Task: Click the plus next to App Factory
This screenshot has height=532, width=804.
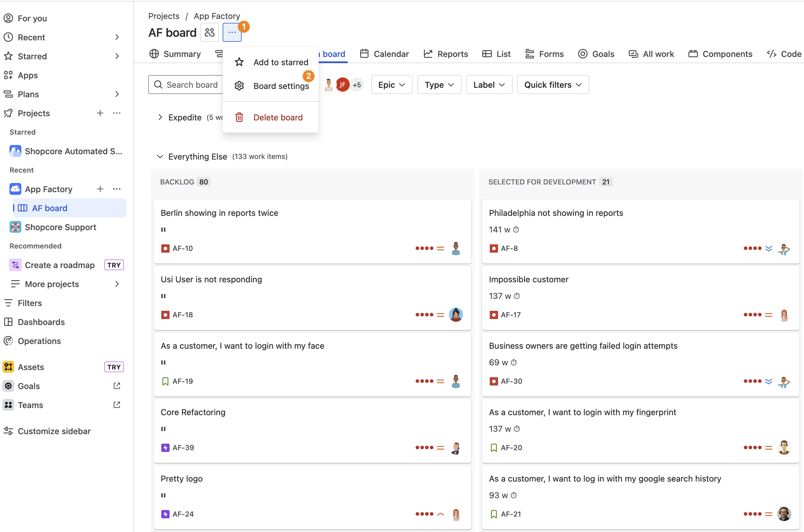Action: click(100, 189)
